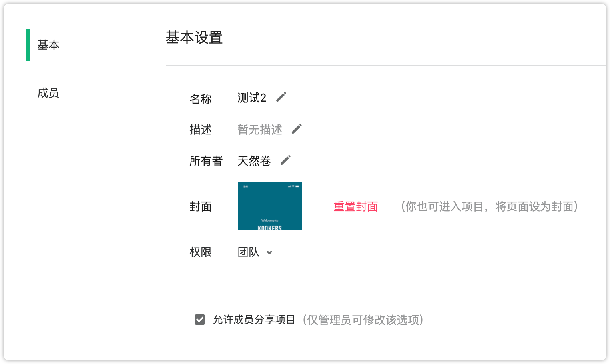Image resolution: width=610 pixels, height=364 pixels.
Task: Expand permissions using the chevron arrow
Action: pos(269,253)
